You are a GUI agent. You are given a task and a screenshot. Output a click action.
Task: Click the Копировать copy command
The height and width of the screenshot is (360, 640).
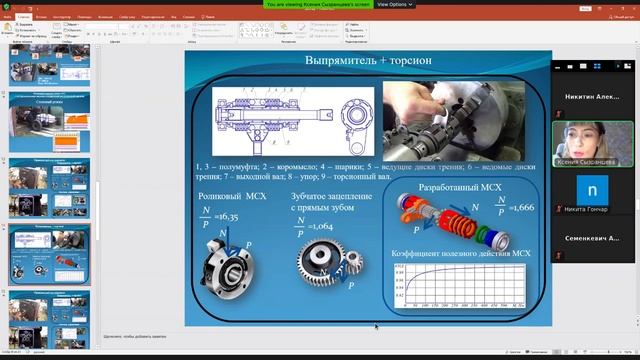click(x=26, y=30)
